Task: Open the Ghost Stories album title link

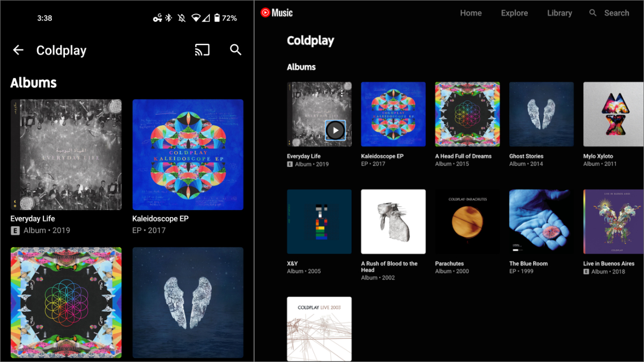Action: click(x=526, y=156)
